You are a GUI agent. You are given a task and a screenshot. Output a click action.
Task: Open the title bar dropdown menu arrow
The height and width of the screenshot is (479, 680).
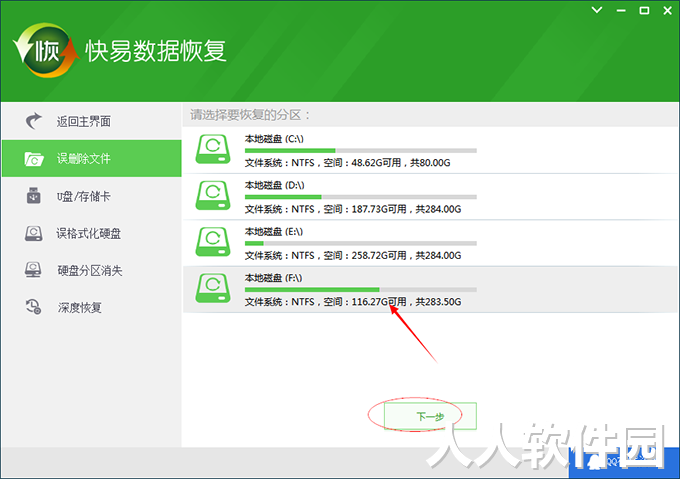597,10
